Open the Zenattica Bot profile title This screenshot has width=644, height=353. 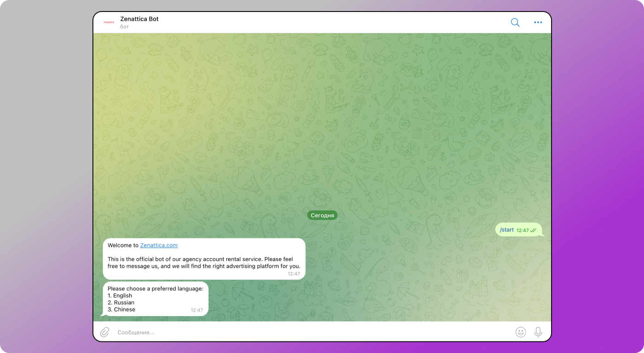[x=139, y=19]
